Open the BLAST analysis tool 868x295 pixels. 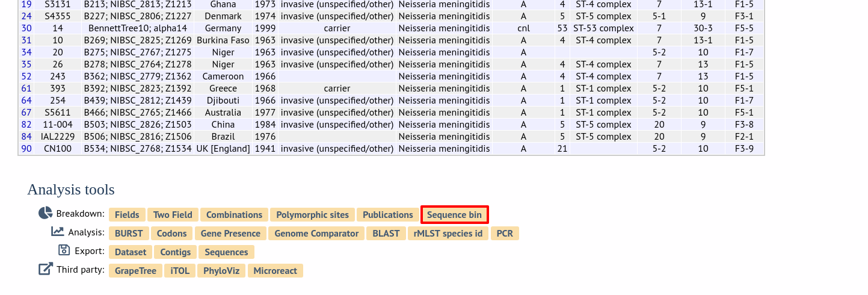pyautogui.click(x=386, y=234)
